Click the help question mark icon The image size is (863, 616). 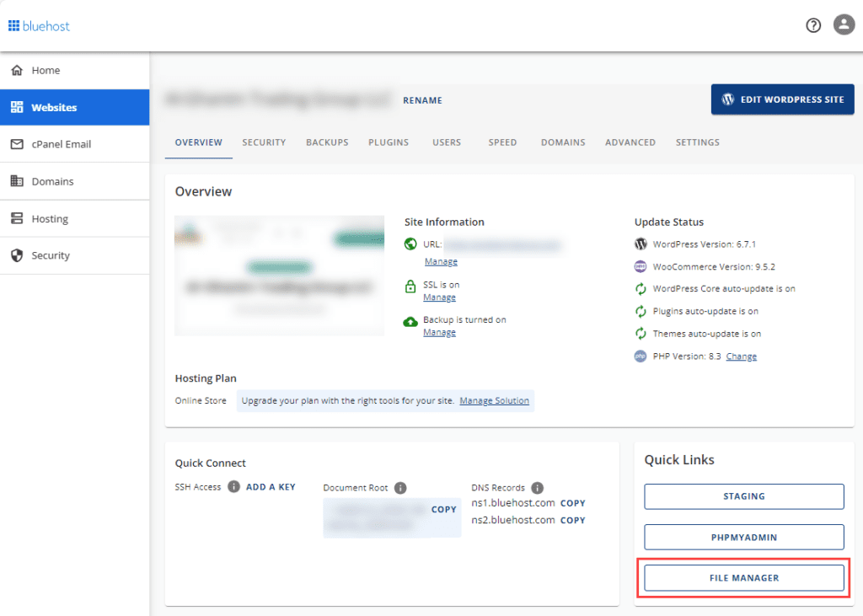(813, 25)
